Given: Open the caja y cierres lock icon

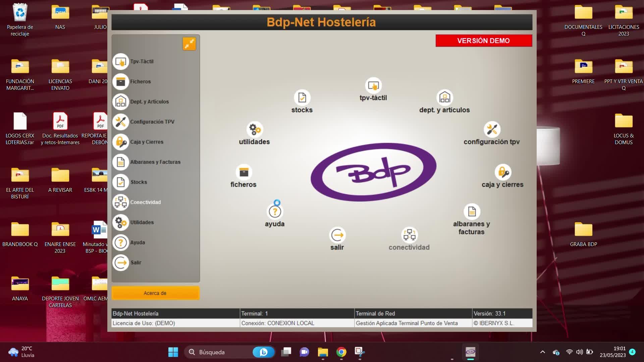Looking at the screenshot, I should [502, 172].
